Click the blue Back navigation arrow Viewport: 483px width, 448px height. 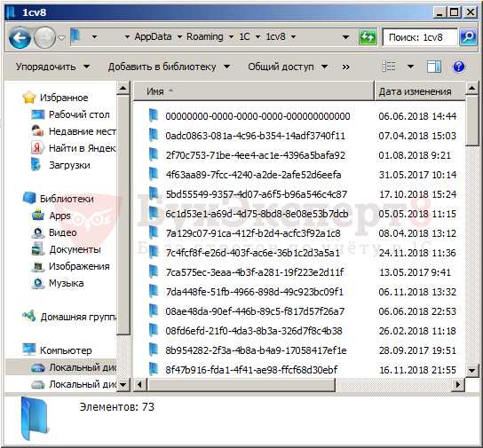point(20,37)
